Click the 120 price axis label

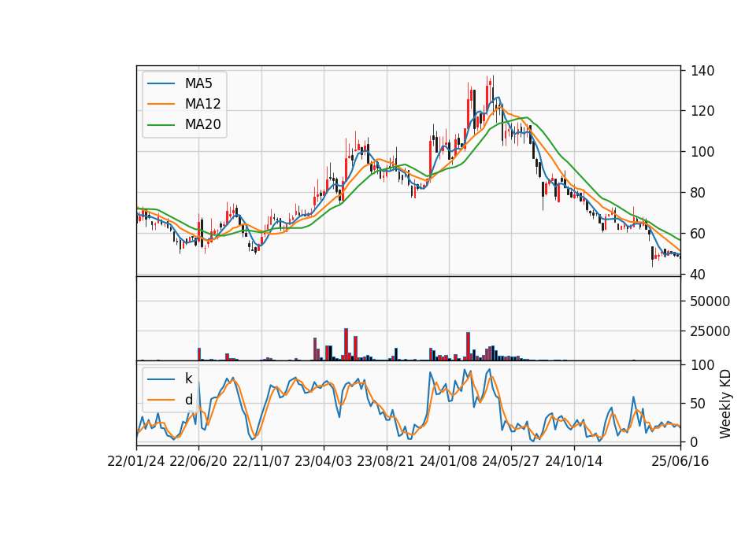pos(702,111)
